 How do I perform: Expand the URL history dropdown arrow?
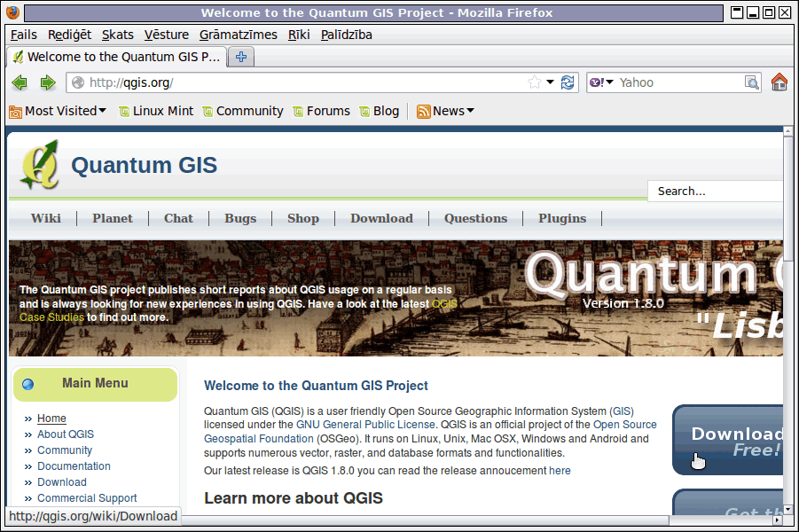[551, 82]
